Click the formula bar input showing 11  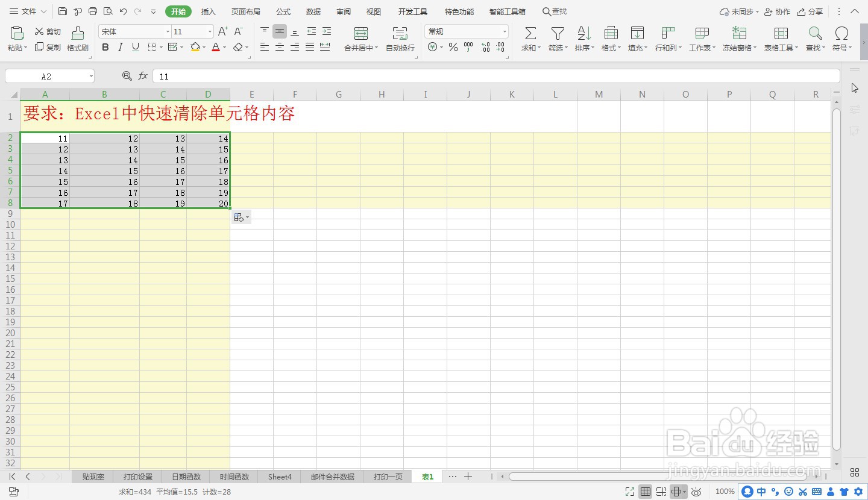click(496, 76)
